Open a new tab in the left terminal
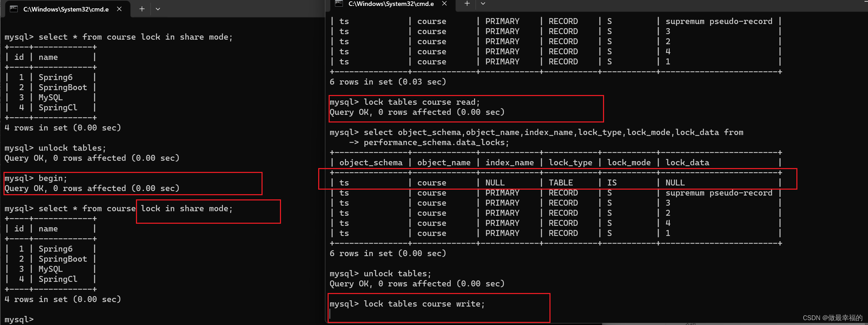The width and height of the screenshot is (868, 325). [x=142, y=9]
